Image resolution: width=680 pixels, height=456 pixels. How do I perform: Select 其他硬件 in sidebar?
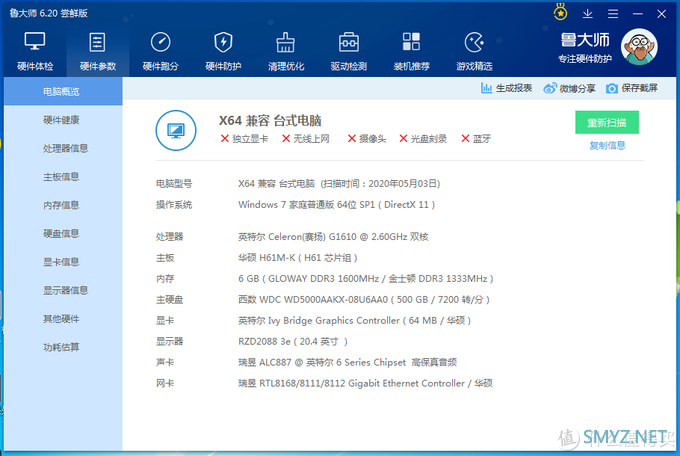pyautogui.click(x=63, y=319)
